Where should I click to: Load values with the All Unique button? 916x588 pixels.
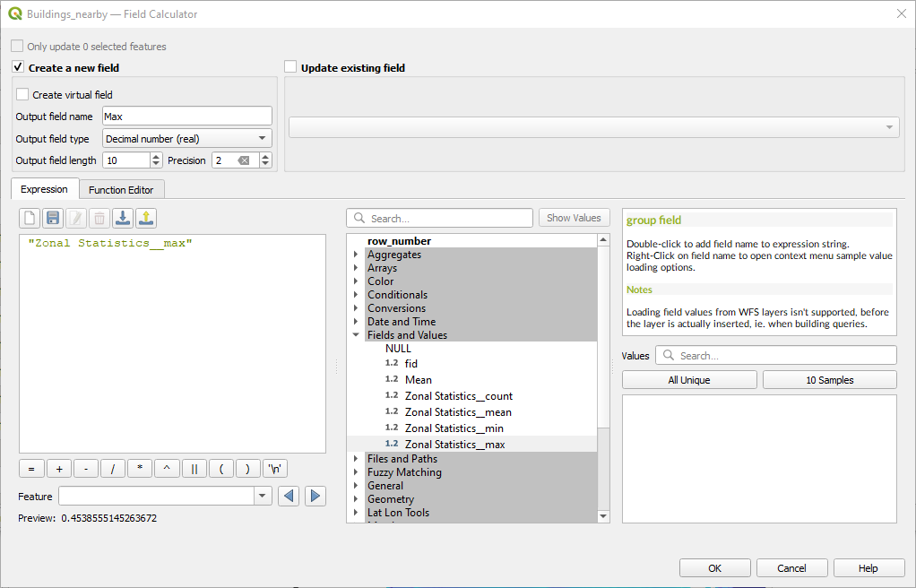pos(688,380)
